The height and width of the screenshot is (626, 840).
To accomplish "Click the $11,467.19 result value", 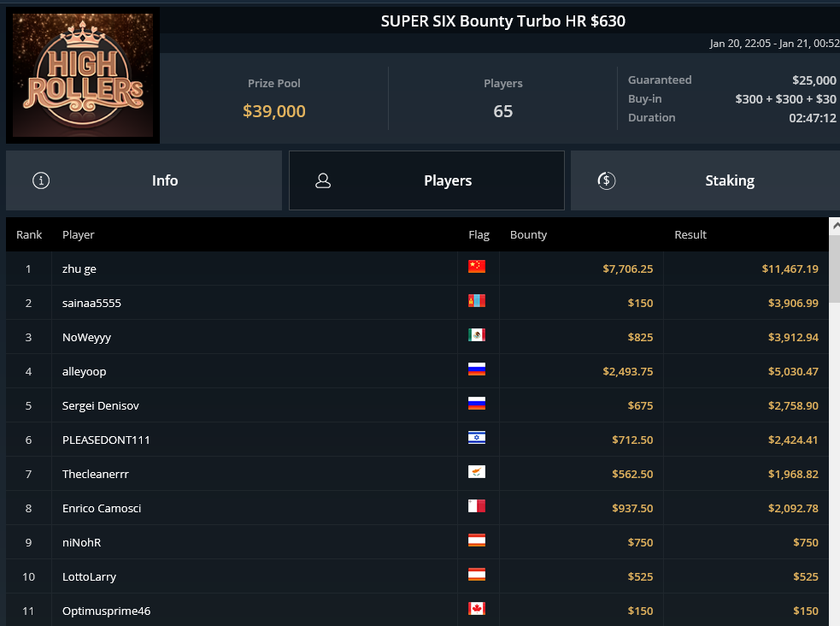I will click(790, 269).
